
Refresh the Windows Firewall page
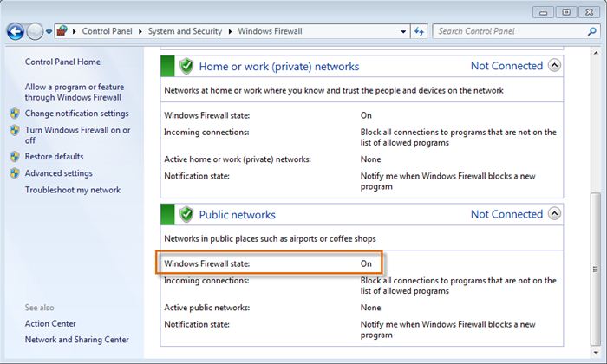coord(419,32)
